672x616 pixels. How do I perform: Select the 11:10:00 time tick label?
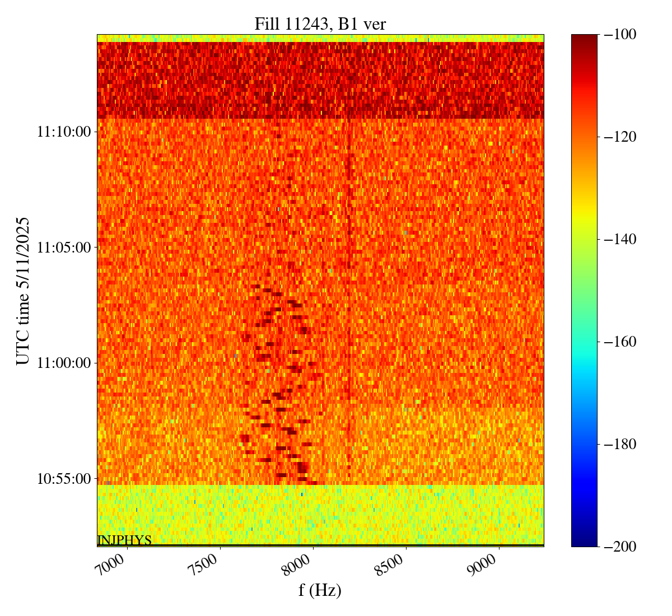click(x=64, y=132)
